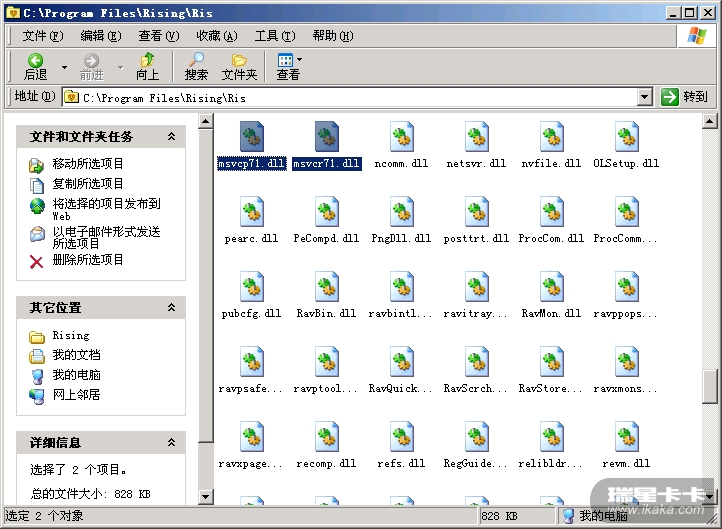Click 复制所选项目 task link
This screenshot has width=722, height=529.
coord(88,184)
